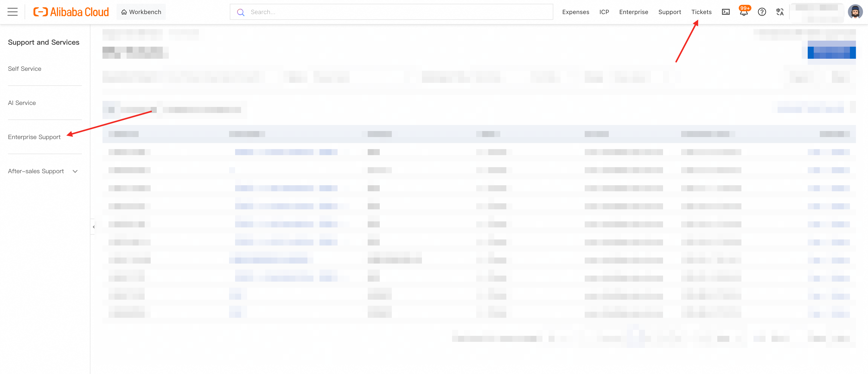Open the Tickets menu

(x=701, y=12)
